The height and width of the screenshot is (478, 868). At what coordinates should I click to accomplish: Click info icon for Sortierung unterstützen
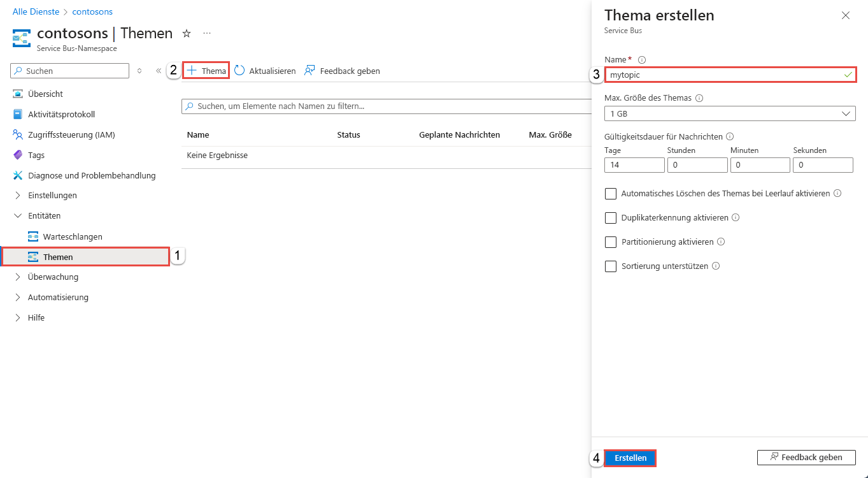(716, 266)
